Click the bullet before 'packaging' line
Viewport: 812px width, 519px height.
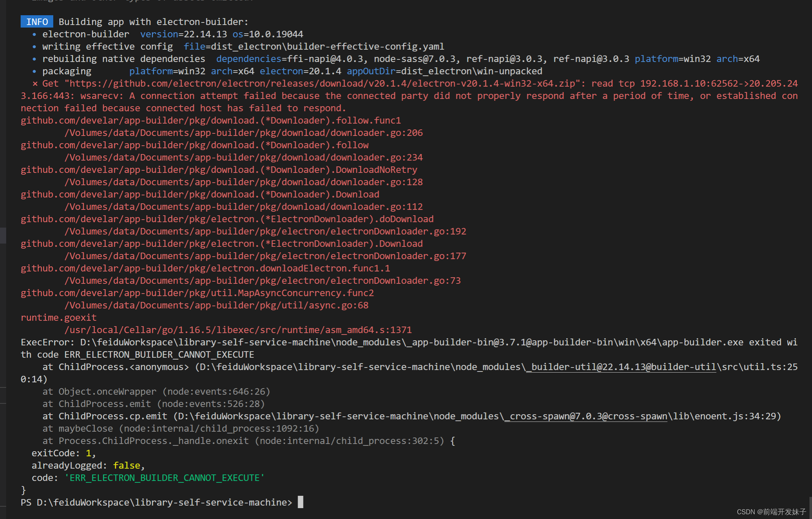pos(34,71)
